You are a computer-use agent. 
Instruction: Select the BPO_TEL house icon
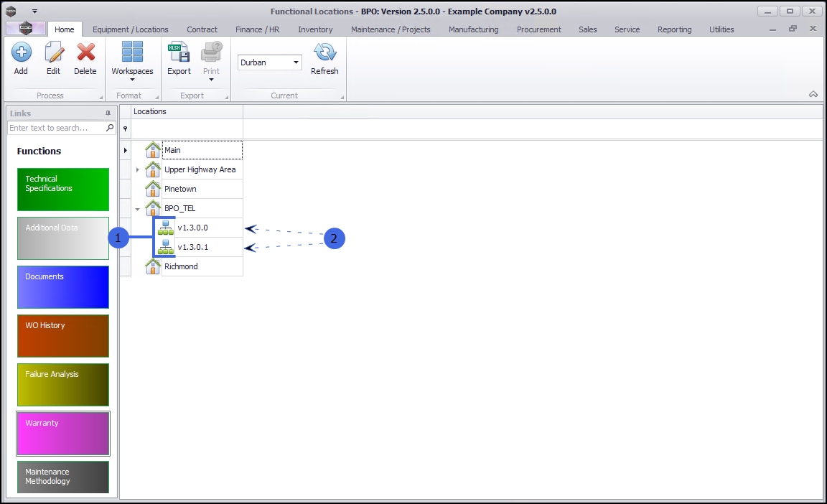152,207
